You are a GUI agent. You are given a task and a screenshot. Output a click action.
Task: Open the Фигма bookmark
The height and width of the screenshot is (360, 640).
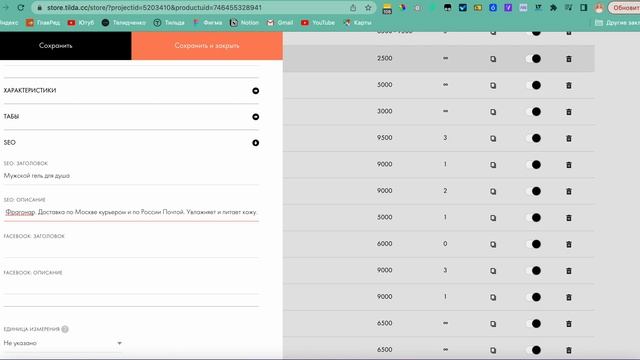[x=208, y=22]
